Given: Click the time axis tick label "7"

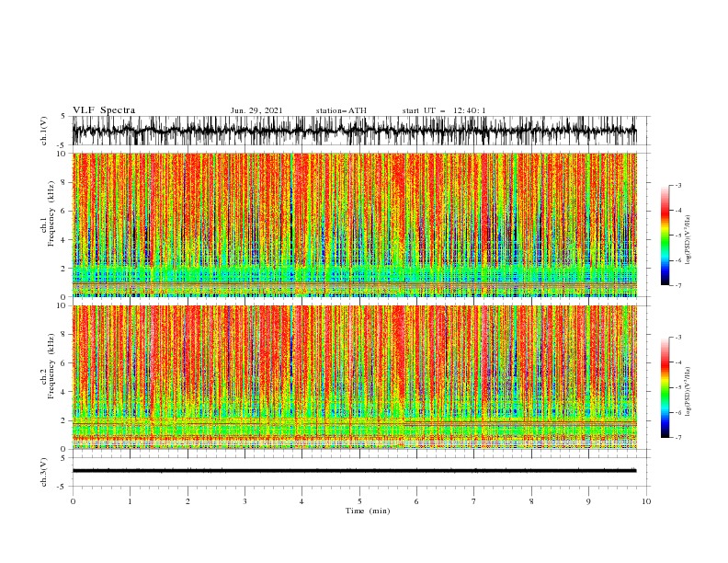Looking at the screenshot, I should click(474, 501).
